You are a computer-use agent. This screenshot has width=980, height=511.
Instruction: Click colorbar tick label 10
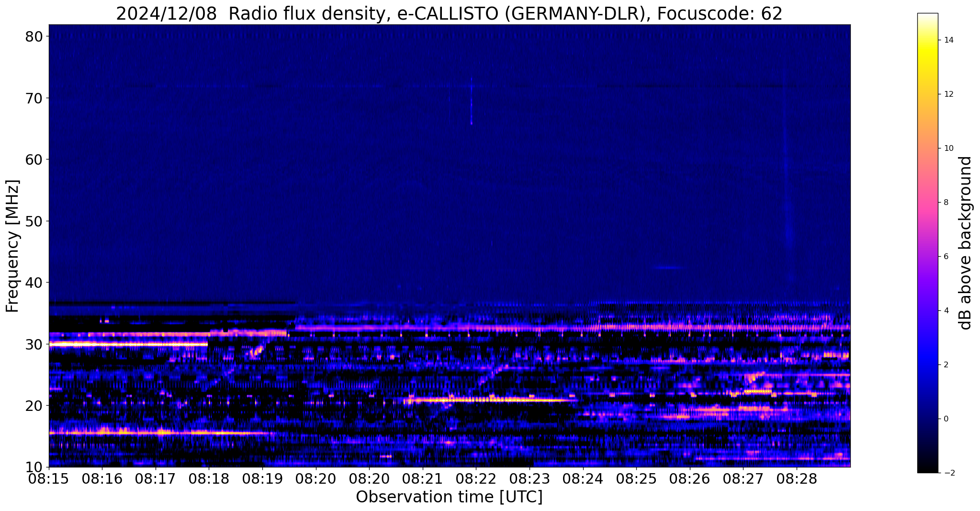click(x=948, y=148)
